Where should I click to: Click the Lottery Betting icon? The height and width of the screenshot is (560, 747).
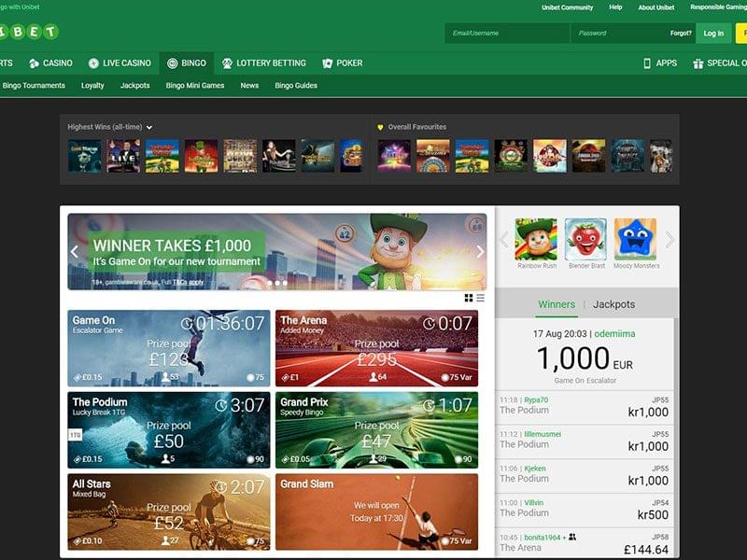[227, 63]
